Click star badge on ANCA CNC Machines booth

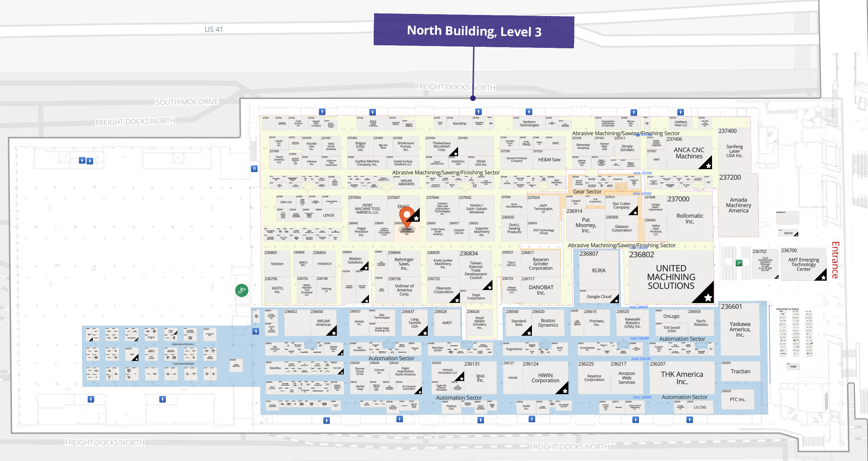click(x=708, y=165)
